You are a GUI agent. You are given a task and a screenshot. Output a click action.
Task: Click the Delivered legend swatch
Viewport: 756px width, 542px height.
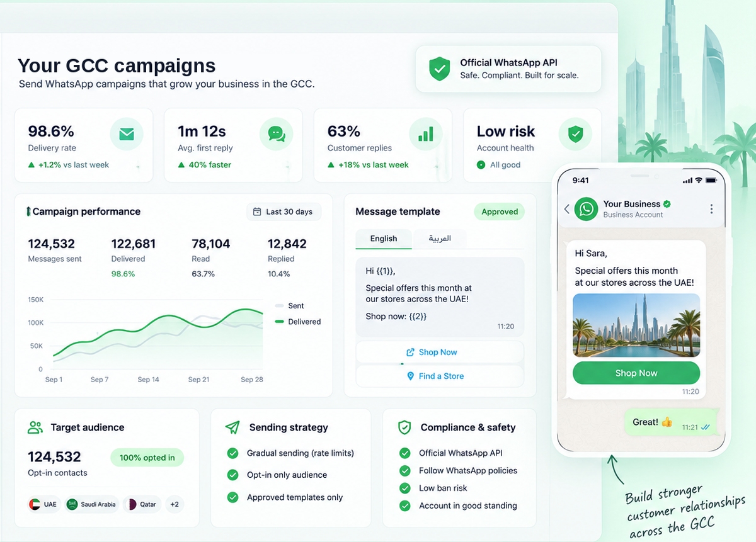(279, 322)
